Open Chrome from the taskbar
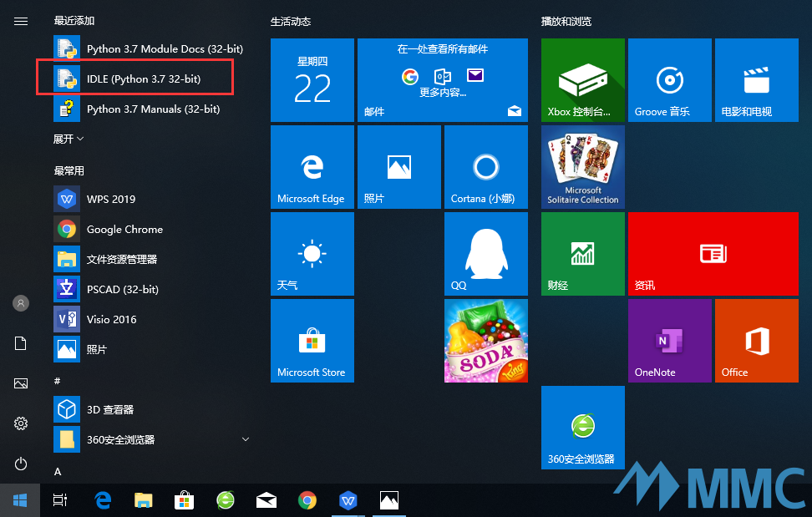812x517 pixels. 307,500
